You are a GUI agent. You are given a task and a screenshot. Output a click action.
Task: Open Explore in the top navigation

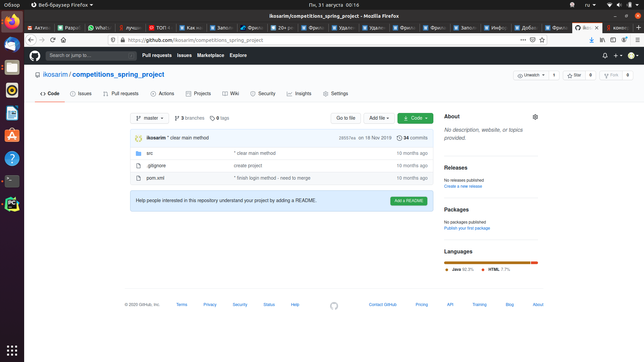(x=238, y=55)
